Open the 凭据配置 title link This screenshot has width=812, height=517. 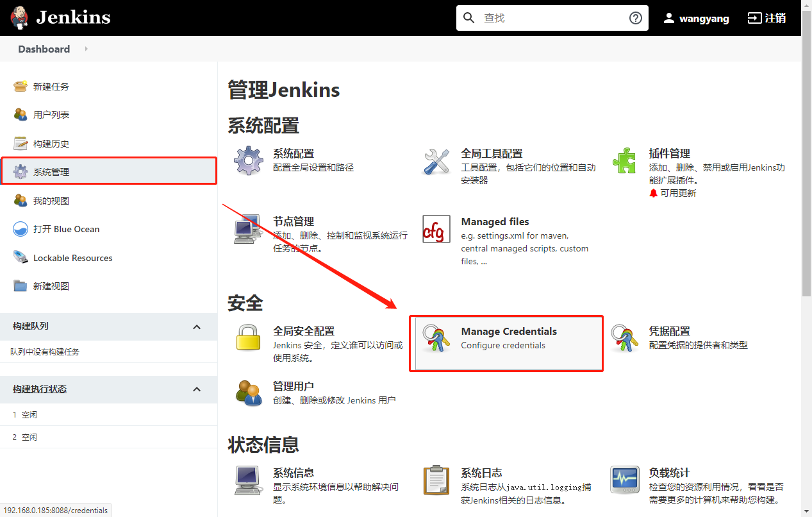(670, 331)
